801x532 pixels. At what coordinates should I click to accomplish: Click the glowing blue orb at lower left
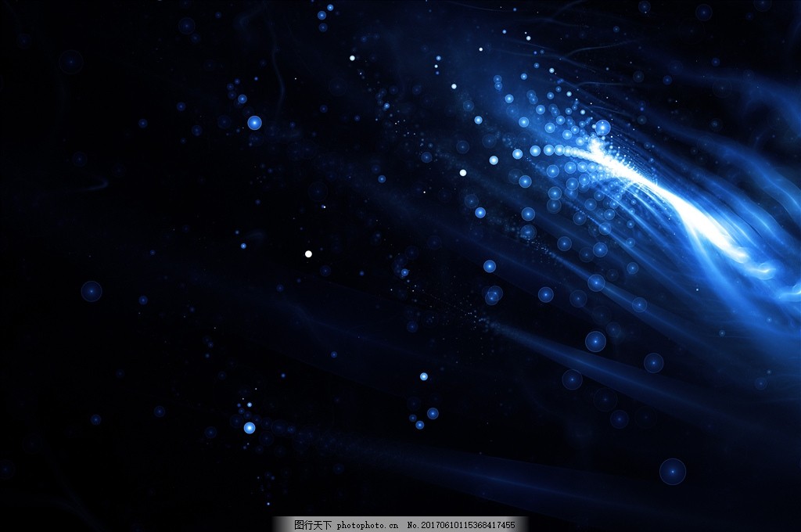click(x=250, y=428)
